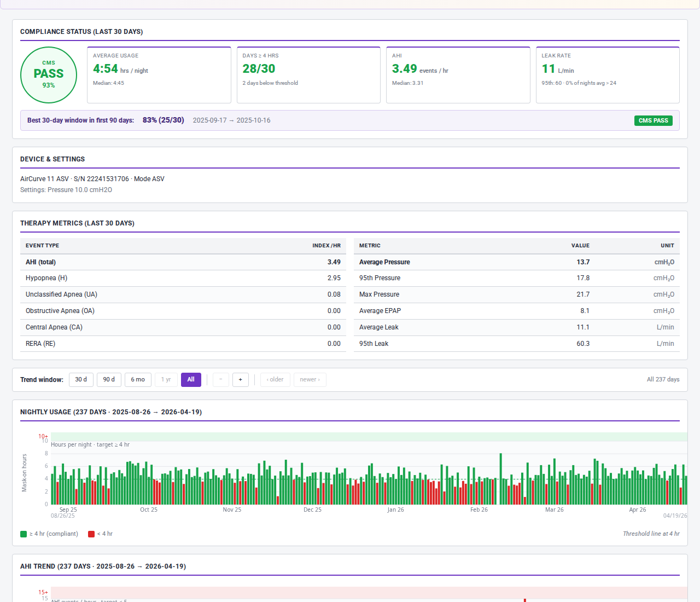
Task: Click the best 30-day window date range
Action: click(x=231, y=120)
